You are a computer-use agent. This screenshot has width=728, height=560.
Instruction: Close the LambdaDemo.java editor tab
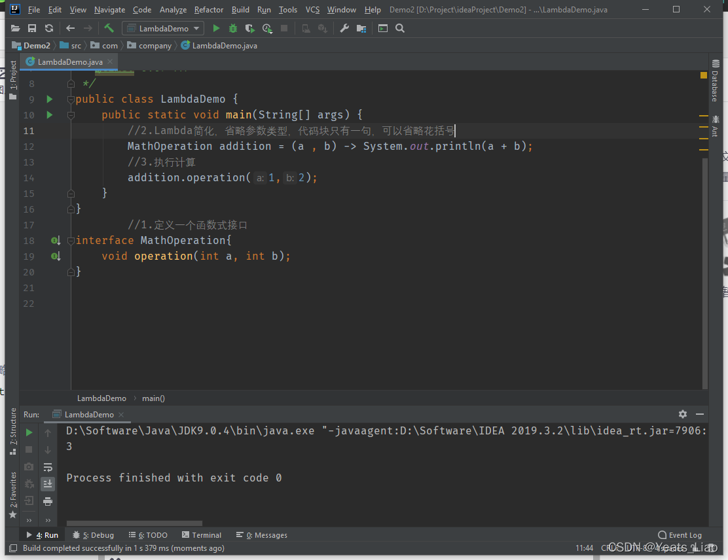tap(110, 61)
